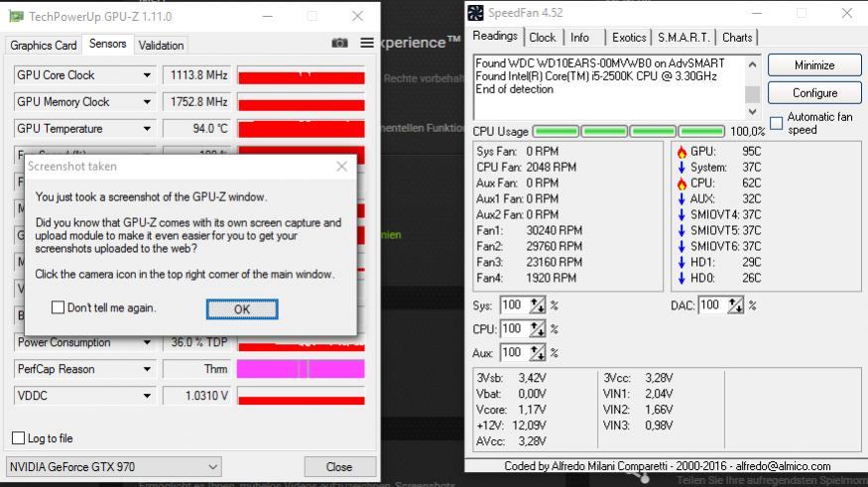Open the Info tab in SpeedFan
The width and height of the screenshot is (868, 487).
pyautogui.click(x=579, y=38)
